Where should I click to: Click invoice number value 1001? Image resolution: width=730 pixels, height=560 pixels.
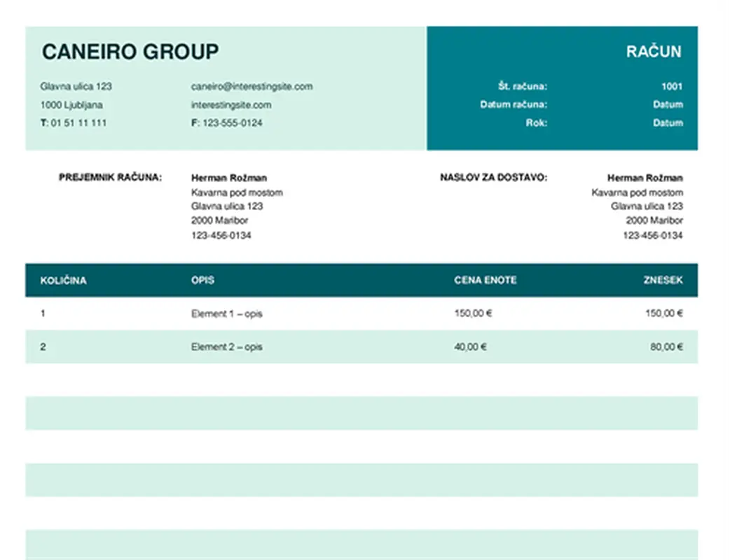(671, 87)
